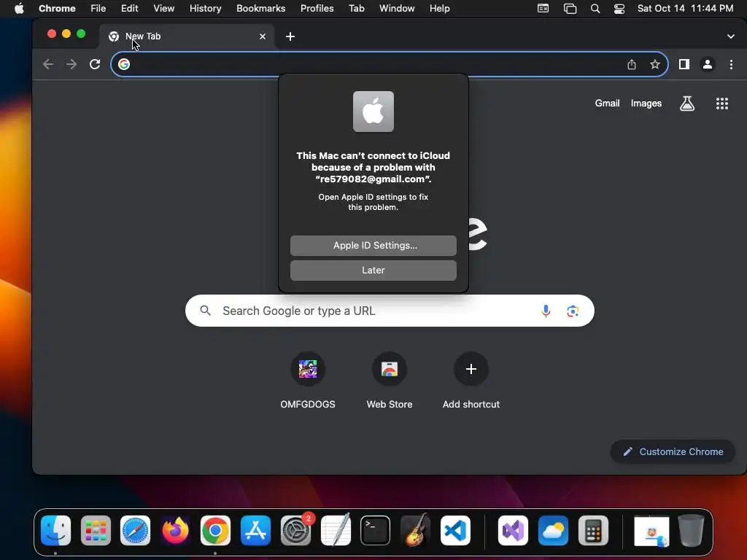This screenshot has height=560, width=747.
Task: Close the New Tab tab
Action: [263, 36]
